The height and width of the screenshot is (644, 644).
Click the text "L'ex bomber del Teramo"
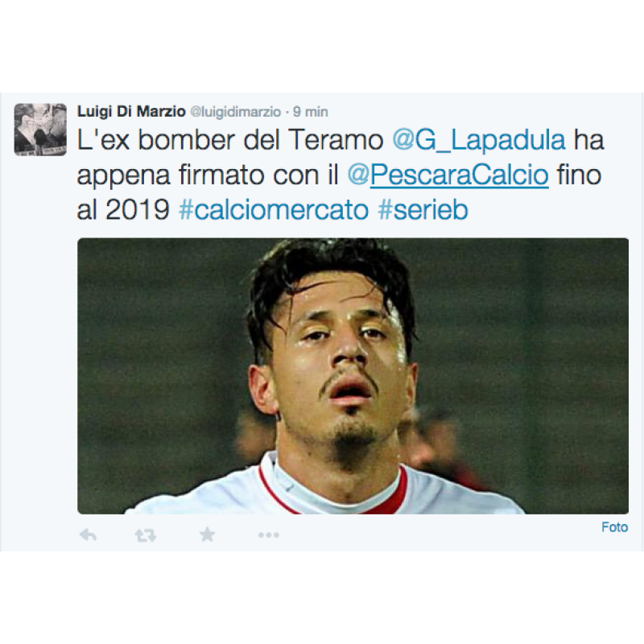coord(230,140)
